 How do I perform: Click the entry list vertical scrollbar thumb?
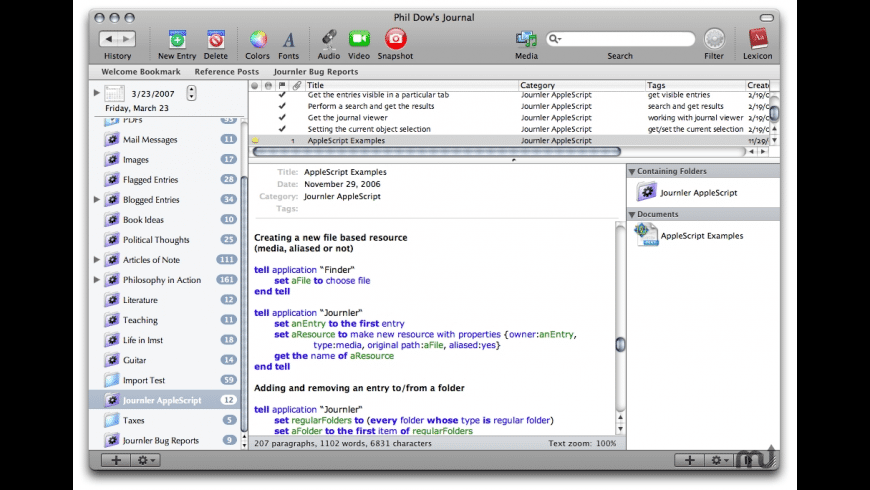point(774,113)
